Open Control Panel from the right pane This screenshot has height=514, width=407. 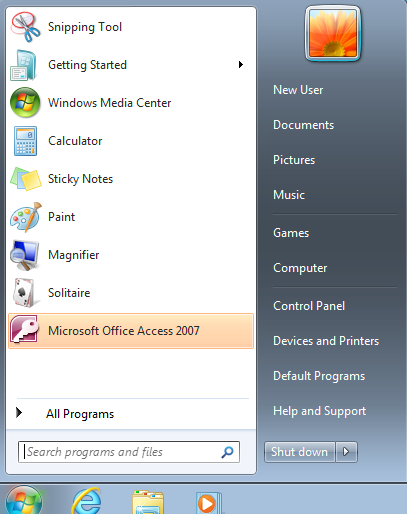(309, 306)
